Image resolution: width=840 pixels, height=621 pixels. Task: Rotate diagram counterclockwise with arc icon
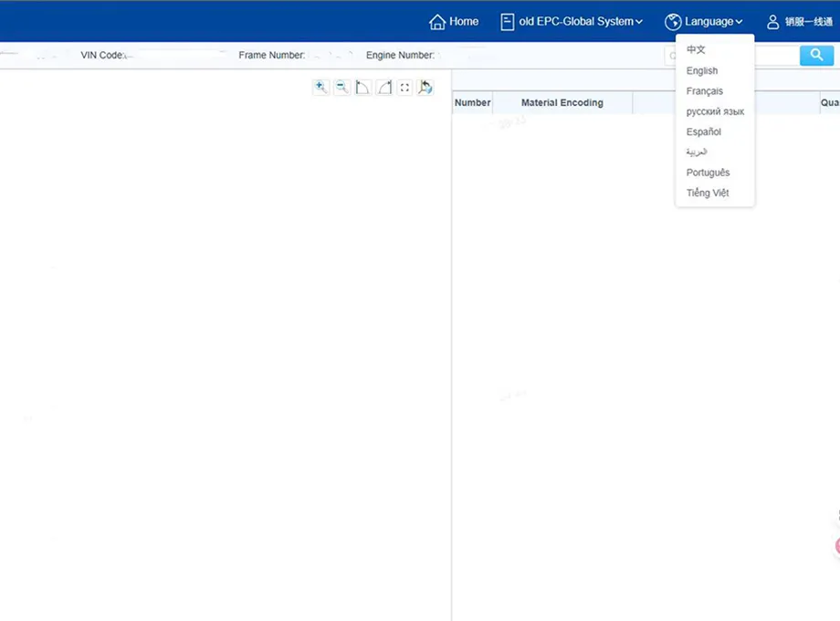[362, 88]
